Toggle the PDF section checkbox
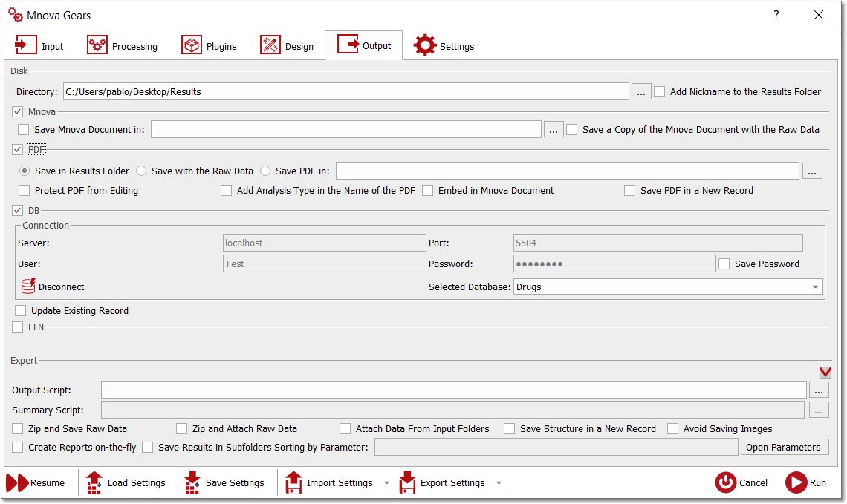Viewport: 847px width, 504px height. tap(17, 149)
